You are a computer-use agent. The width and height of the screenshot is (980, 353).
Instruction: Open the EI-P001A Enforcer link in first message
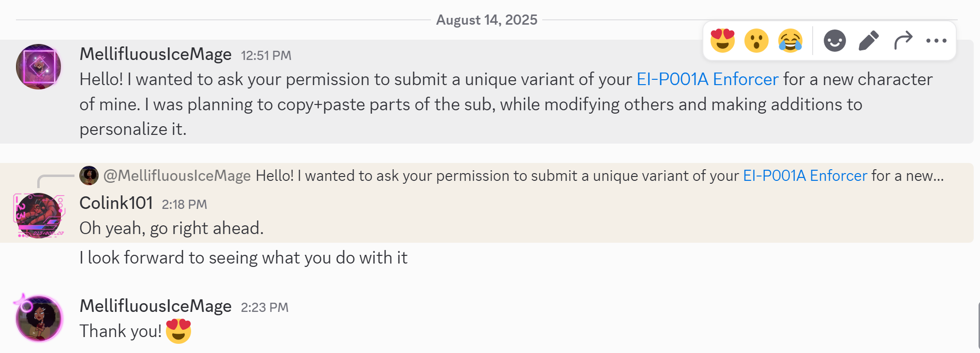pos(707,79)
